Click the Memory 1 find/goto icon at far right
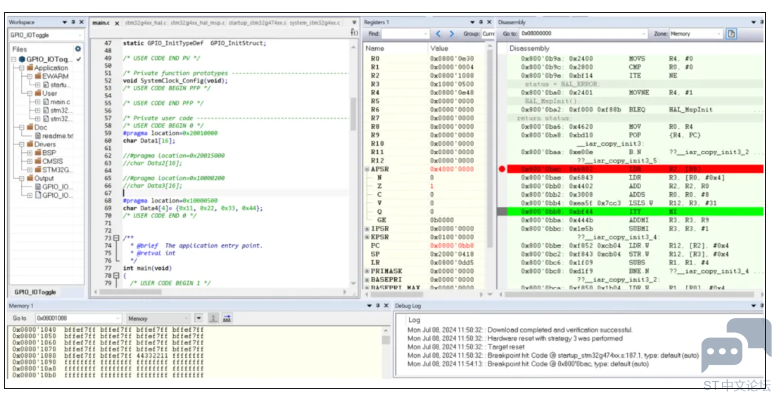Image resolution: width=780 pixels, height=401 pixels. click(x=227, y=318)
